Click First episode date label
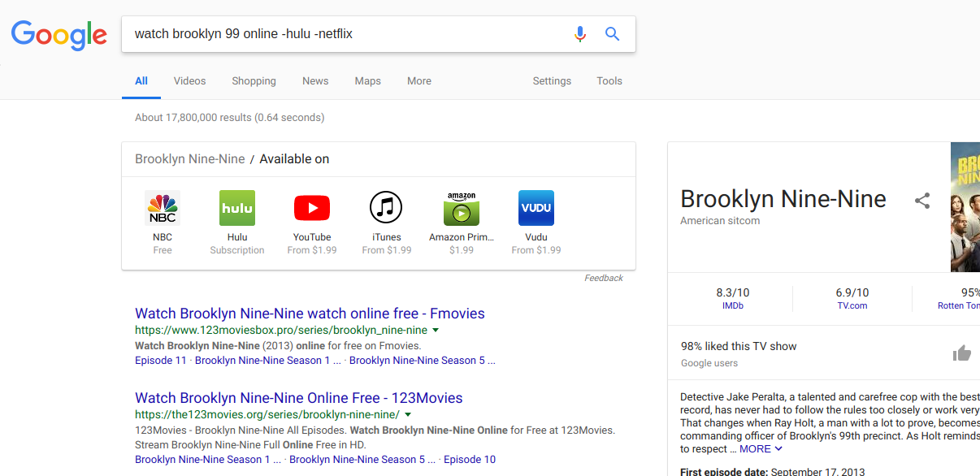Viewport: 980px width, 476px height. click(724, 472)
